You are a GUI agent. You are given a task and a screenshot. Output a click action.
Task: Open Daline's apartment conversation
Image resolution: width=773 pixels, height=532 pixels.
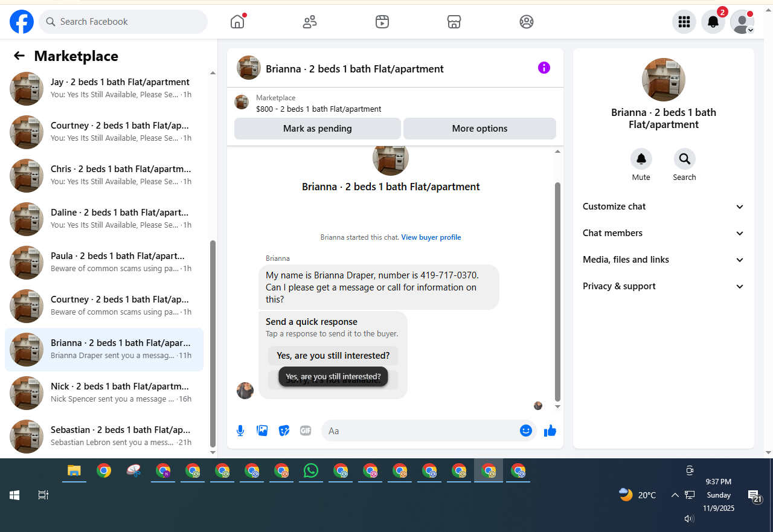point(104,219)
